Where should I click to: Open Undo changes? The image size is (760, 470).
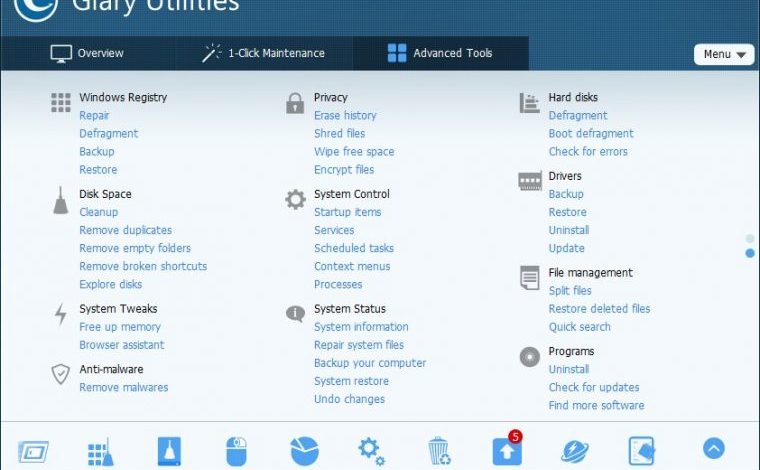[x=349, y=399]
